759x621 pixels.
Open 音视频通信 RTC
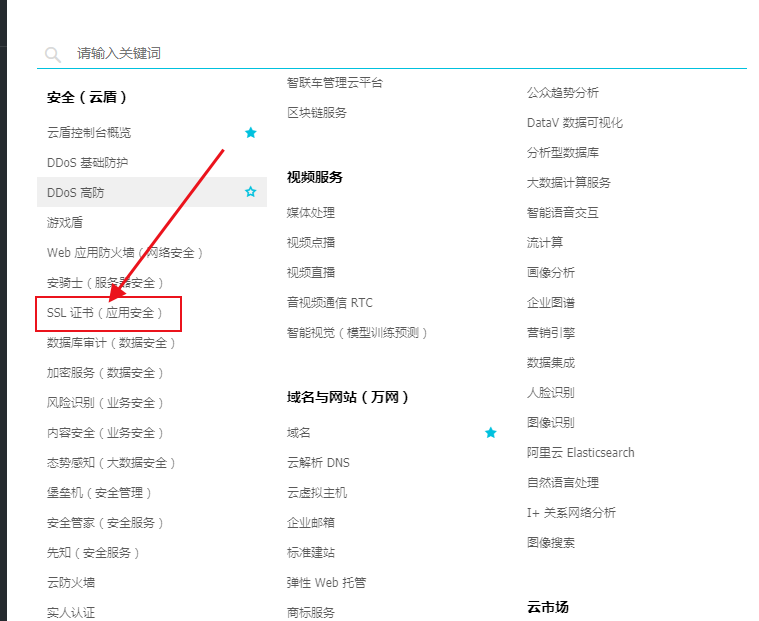[x=330, y=303]
